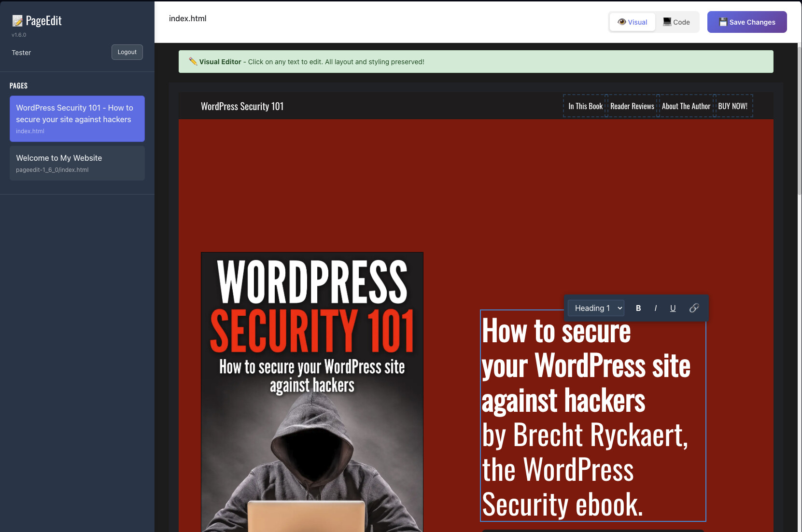Switch to Code editor mode

676,22
